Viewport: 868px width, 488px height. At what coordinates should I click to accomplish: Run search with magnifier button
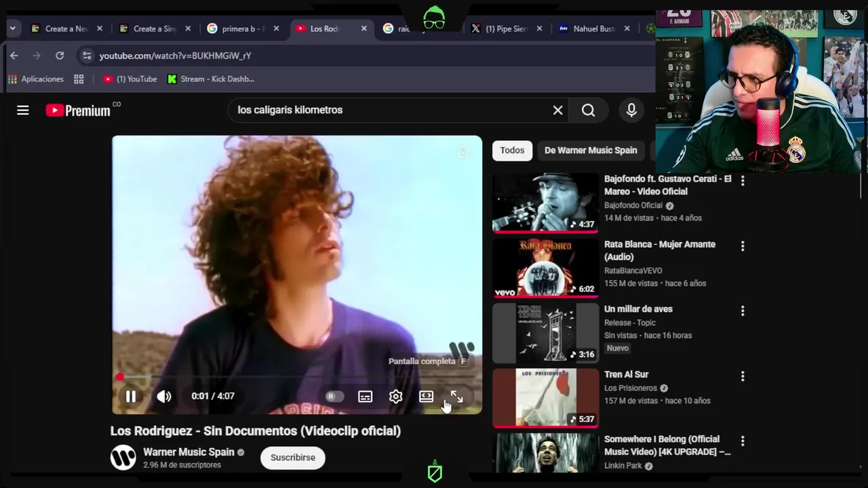pyautogui.click(x=589, y=110)
